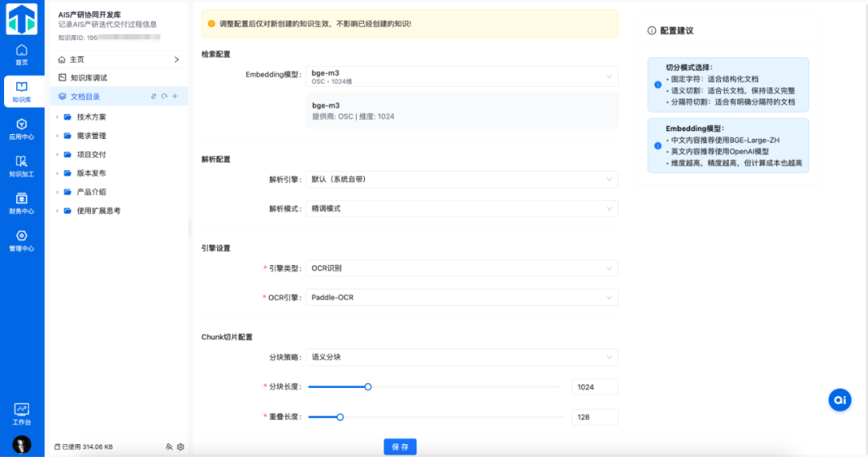Refresh the 文档目录 document list

164,97
